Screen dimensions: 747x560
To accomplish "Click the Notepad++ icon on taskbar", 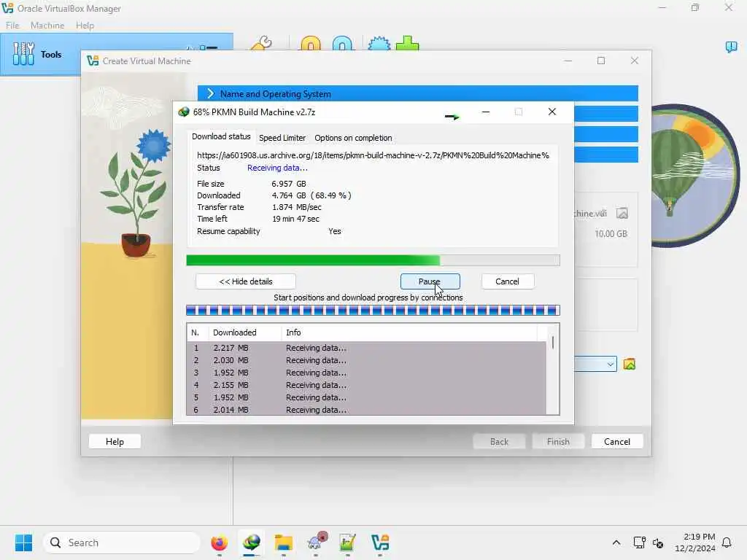I will pyautogui.click(x=348, y=542).
